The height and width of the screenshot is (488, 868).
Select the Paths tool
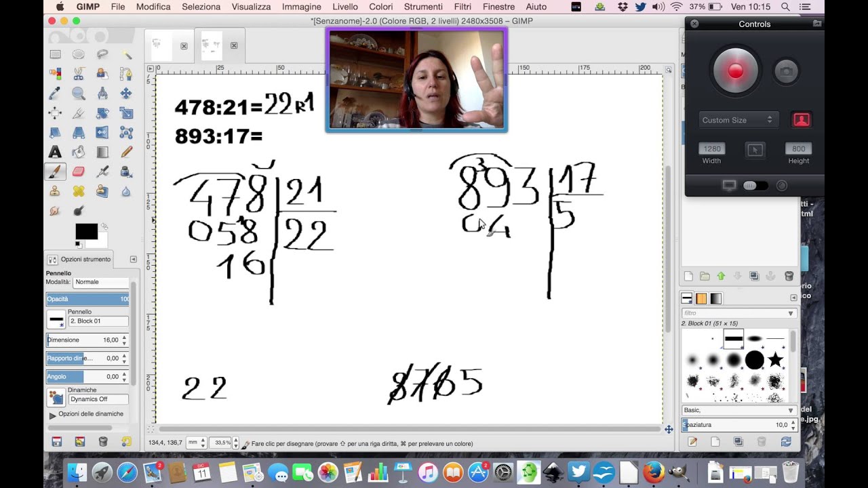pos(126,74)
